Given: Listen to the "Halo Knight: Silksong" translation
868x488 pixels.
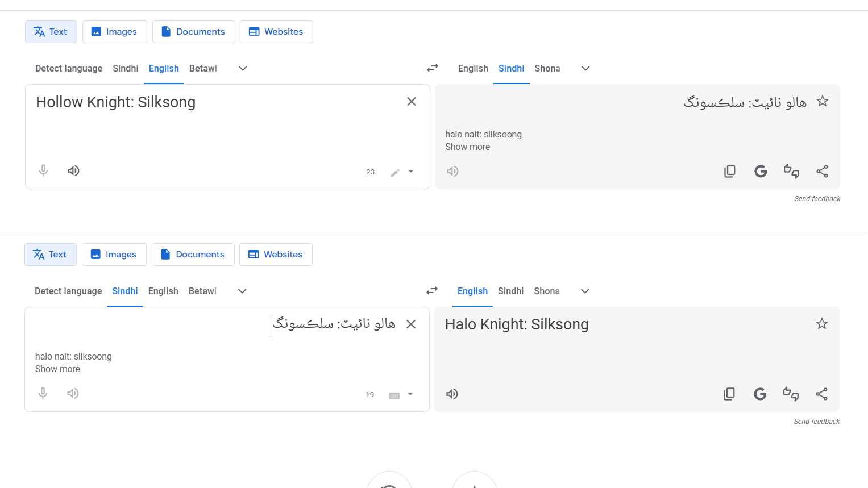Looking at the screenshot, I should [452, 394].
